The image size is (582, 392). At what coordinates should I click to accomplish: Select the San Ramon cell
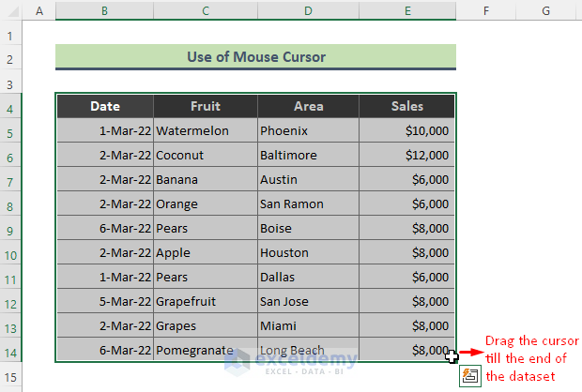coord(308,204)
